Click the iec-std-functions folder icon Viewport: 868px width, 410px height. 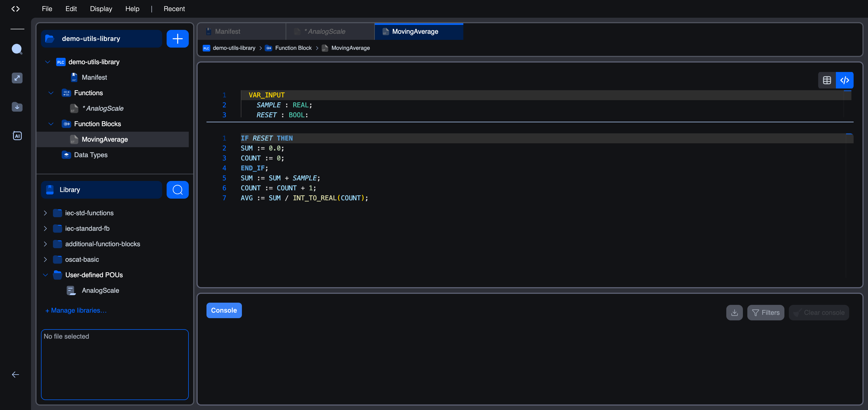tap(58, 213)
